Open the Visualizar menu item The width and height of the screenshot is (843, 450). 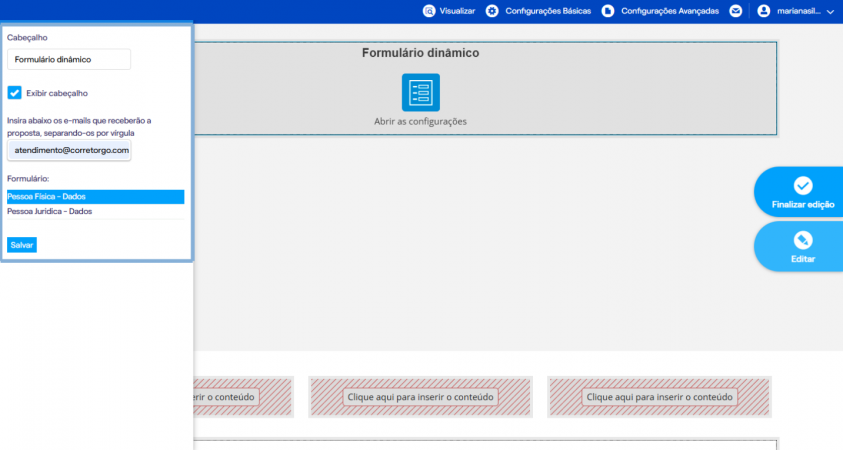coord(458,11)
